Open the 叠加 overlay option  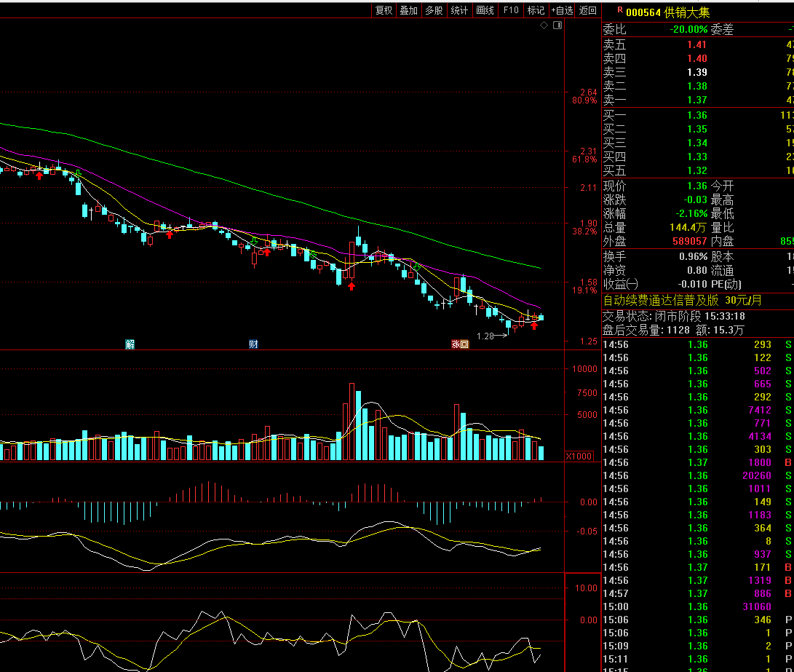409,10
